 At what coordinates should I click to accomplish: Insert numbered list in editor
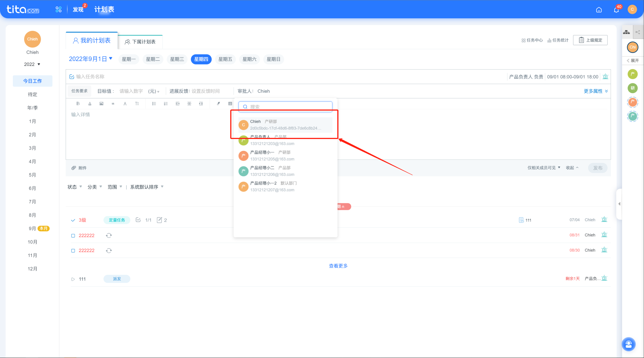tap(166, 103)
